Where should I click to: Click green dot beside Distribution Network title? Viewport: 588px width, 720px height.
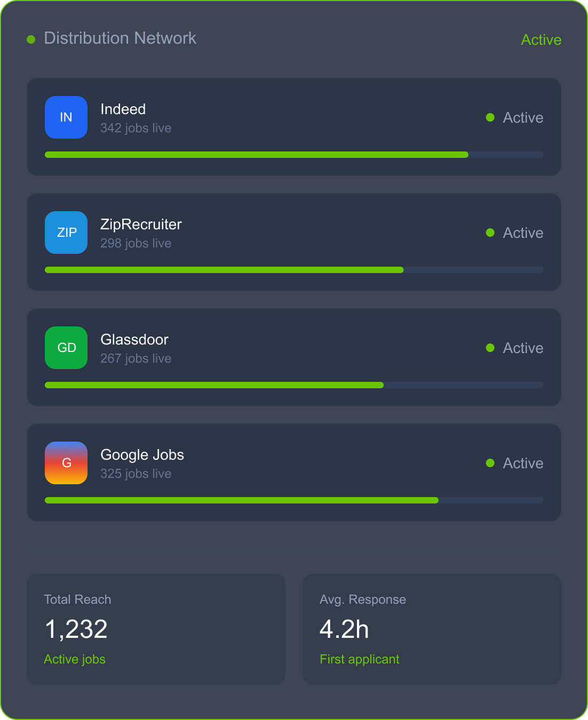point(31,39)
